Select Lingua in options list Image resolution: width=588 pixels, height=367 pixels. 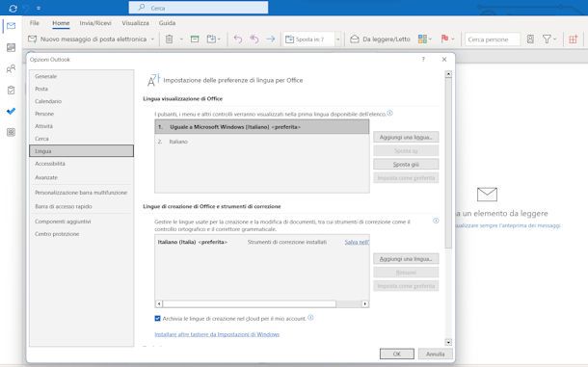[x=81, y=151]
